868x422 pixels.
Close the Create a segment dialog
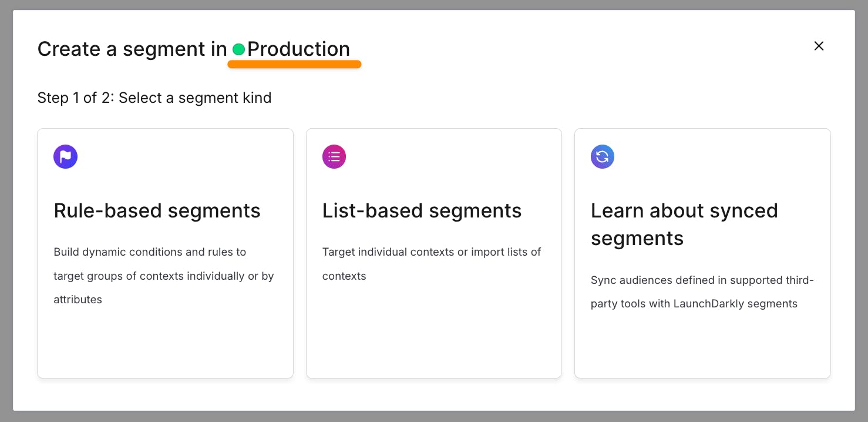point(819,46)
